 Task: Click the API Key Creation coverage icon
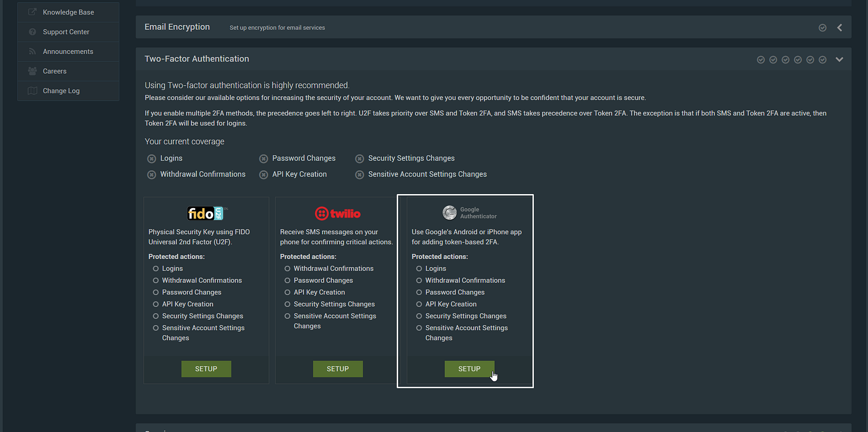tap(264, 175)
